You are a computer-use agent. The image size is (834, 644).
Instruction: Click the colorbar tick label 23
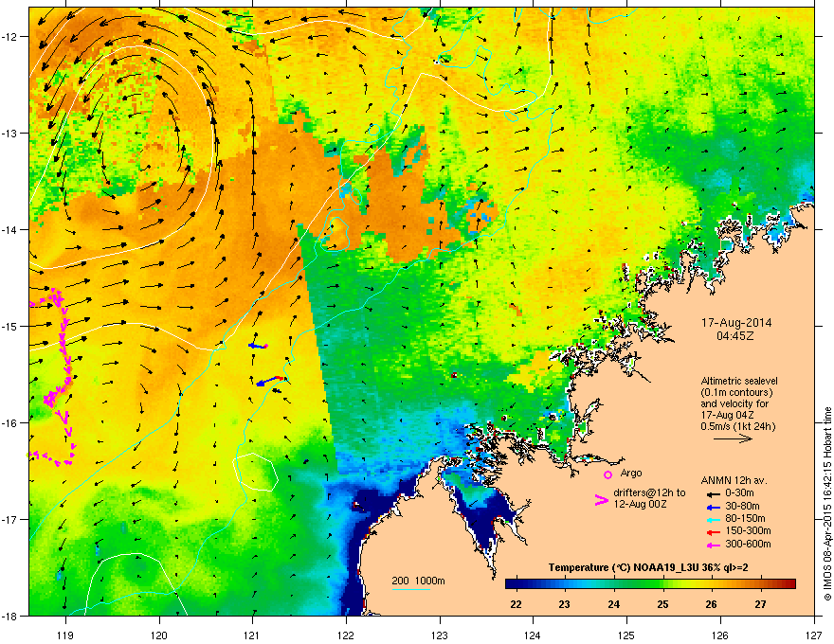[x=564, y=604]
